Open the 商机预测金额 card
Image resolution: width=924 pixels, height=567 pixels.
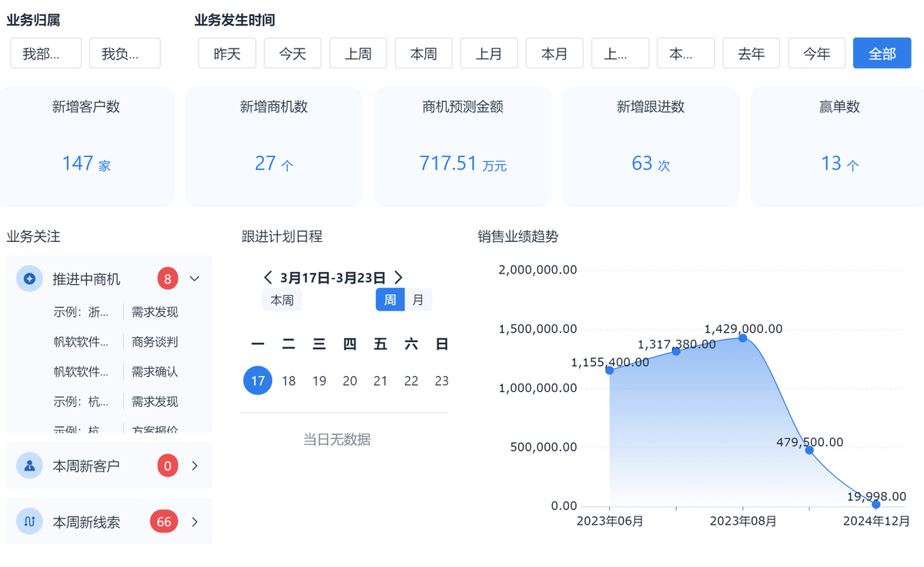click(462, 146)
